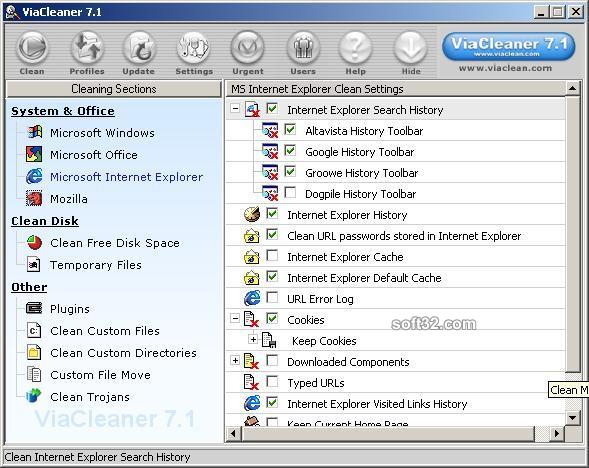
Task: Open the ViaCleaner 7.1 website logo button
Action: tap(509, 47)
